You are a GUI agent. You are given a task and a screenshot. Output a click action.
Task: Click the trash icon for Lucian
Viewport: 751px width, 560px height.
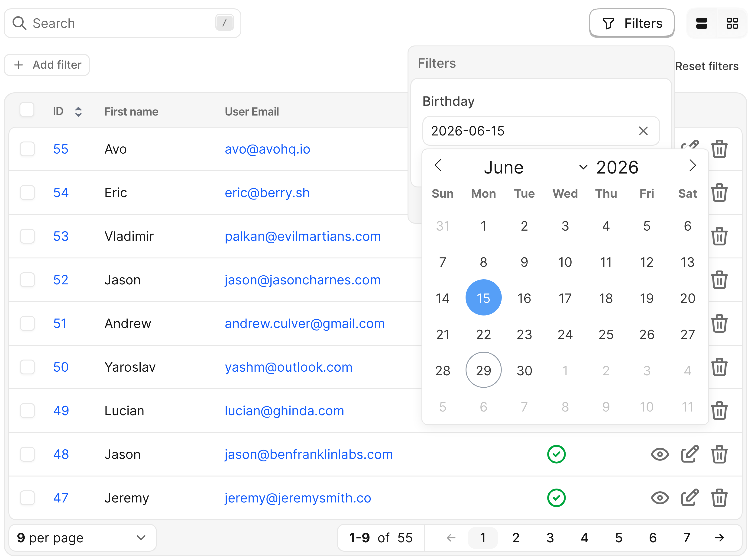coord(719,411)
